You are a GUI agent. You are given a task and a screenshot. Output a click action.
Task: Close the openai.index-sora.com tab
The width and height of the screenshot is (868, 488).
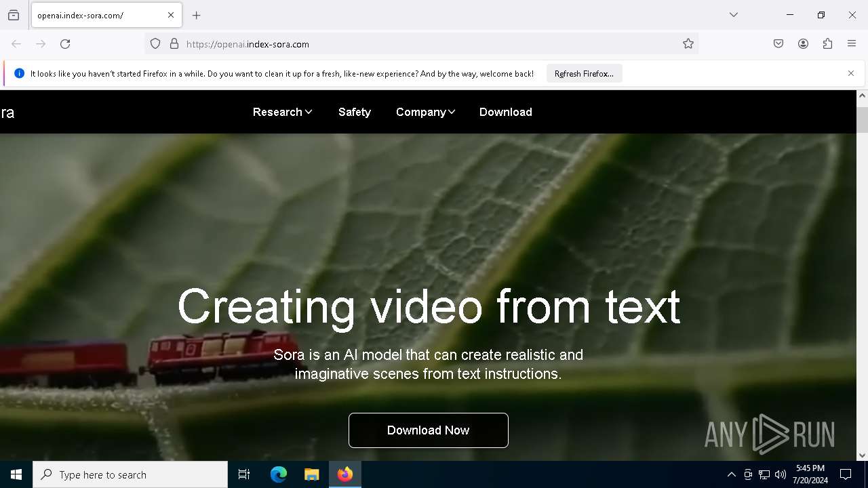pyautogui.click(x=171, y=15)
